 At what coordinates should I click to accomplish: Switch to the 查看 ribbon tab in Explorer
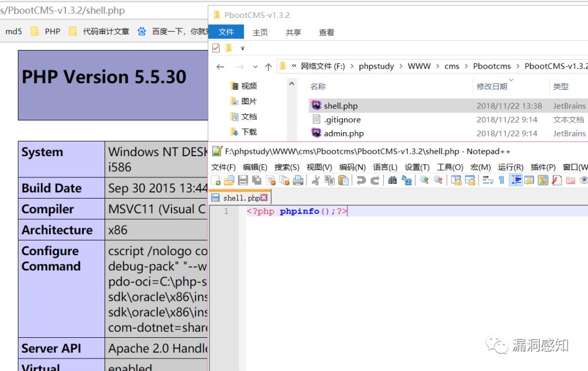[x=326, y=32]
